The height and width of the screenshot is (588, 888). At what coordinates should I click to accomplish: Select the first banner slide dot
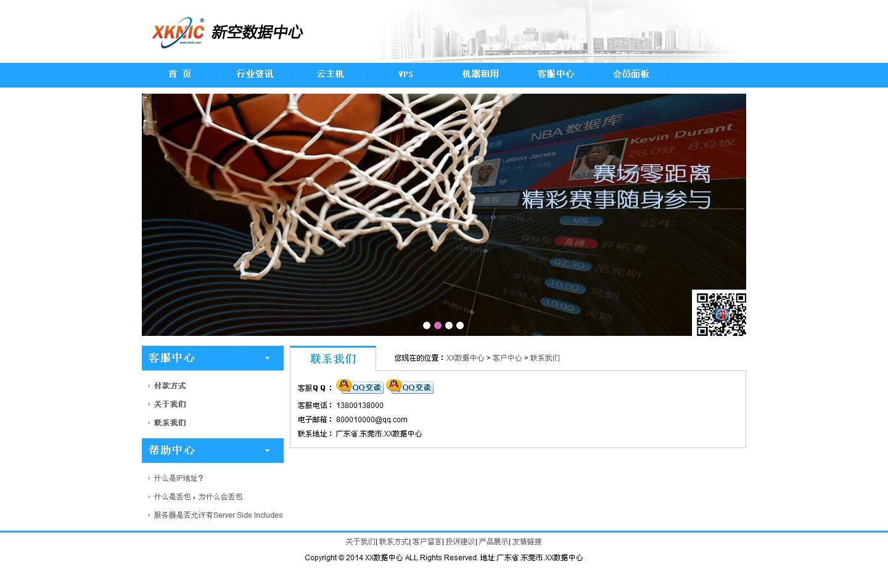coord(427,325)
